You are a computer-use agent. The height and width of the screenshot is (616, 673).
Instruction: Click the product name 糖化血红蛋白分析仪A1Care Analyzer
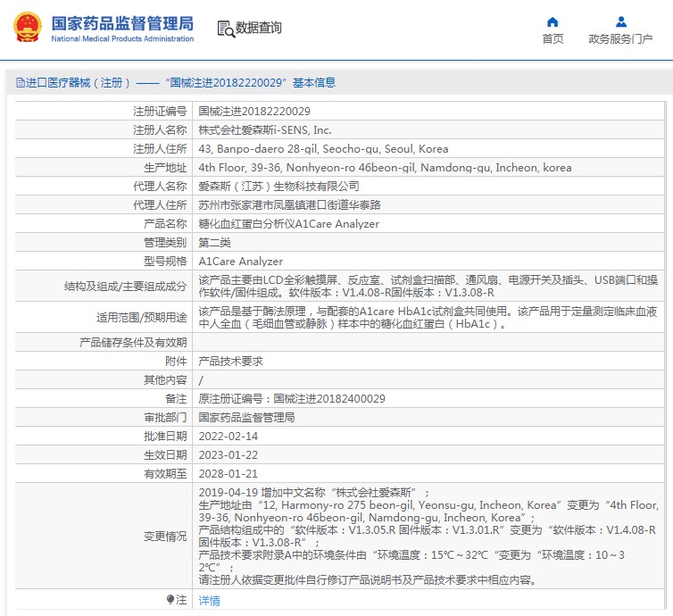pyautogui.click(x=288, y=224)
